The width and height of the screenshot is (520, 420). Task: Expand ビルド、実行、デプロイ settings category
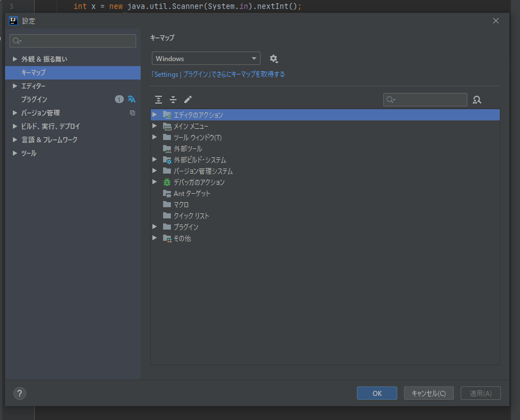(x=15, y=126)
